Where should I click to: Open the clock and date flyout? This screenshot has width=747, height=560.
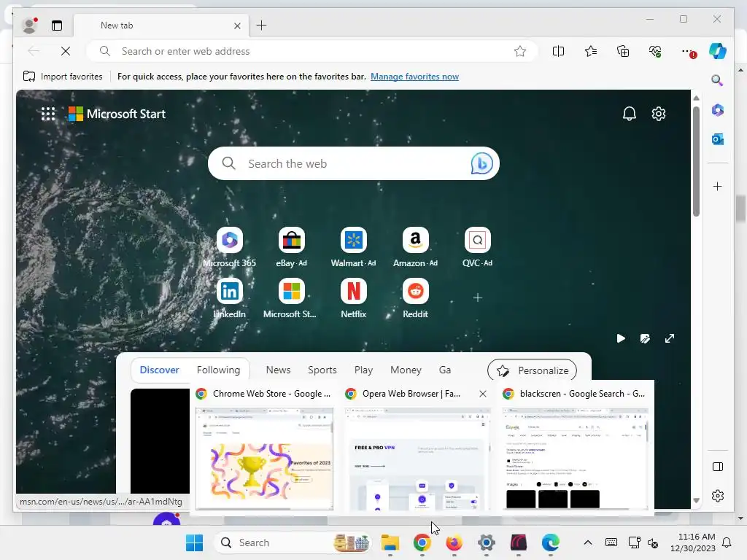(693, 542)
